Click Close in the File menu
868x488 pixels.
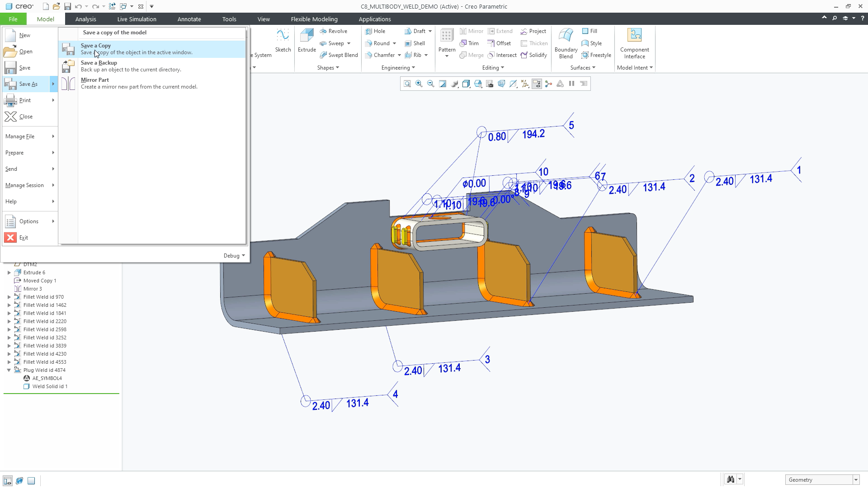(30, 117)
